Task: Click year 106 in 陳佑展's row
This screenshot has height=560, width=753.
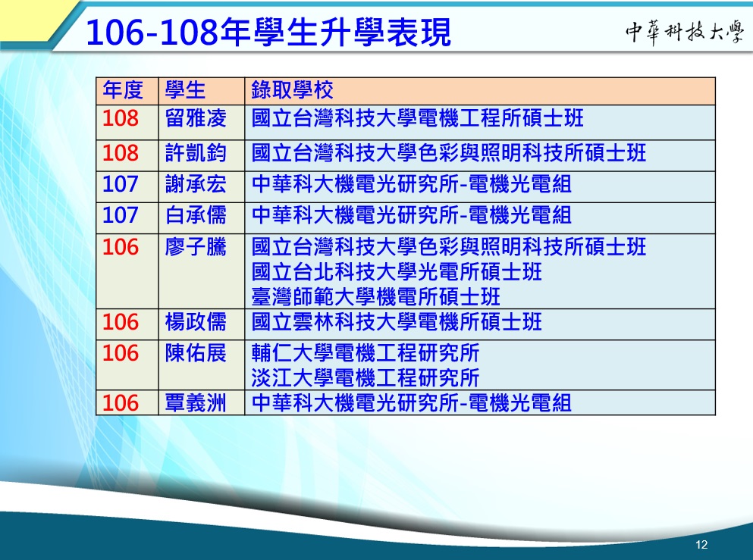Action: (121, 353)
